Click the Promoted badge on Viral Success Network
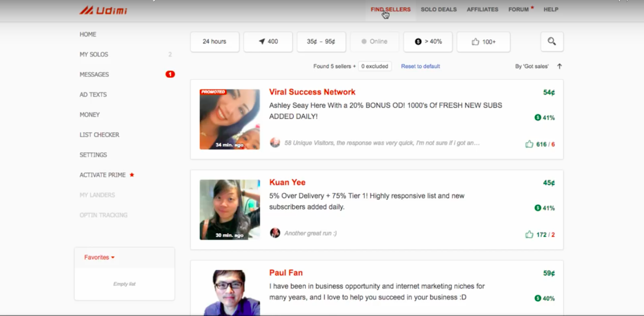This screenshot has height=316, width=644. point(213,92)
